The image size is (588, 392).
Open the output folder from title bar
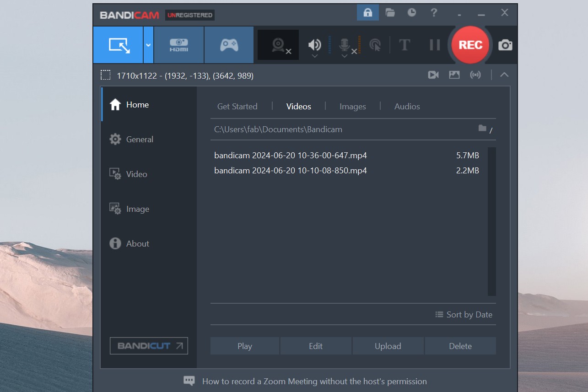click(x=390, y=12)
